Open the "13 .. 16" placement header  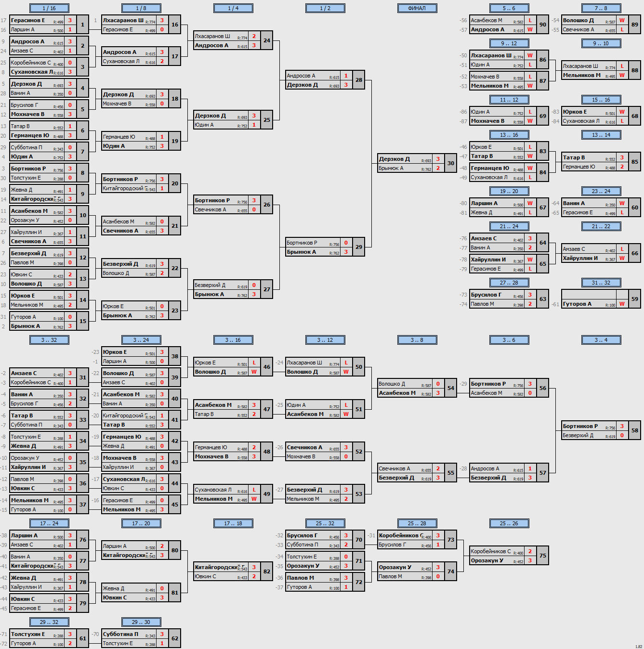click(509, 135)
